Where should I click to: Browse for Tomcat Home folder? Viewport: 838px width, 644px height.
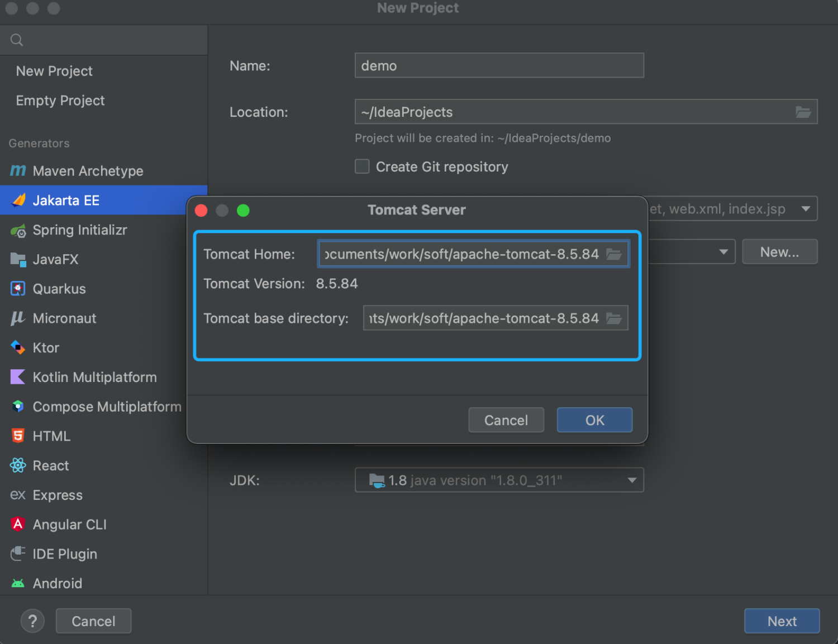tap(614, 254)
